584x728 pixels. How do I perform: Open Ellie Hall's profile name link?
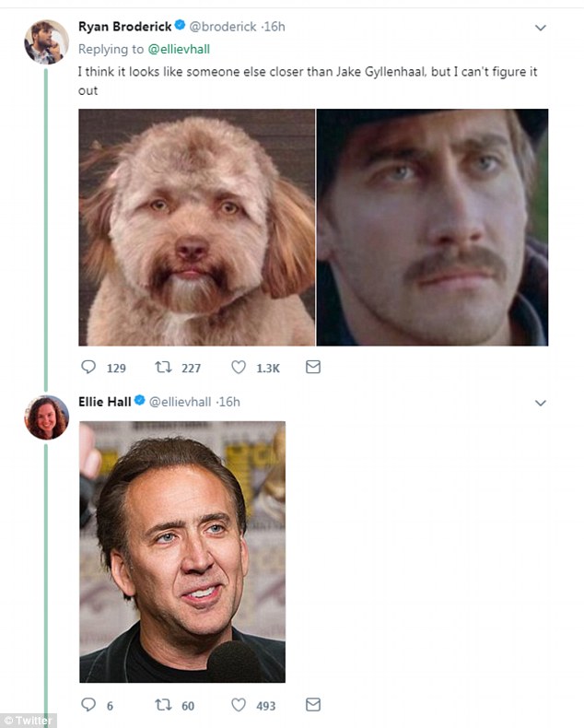[104, 402]
